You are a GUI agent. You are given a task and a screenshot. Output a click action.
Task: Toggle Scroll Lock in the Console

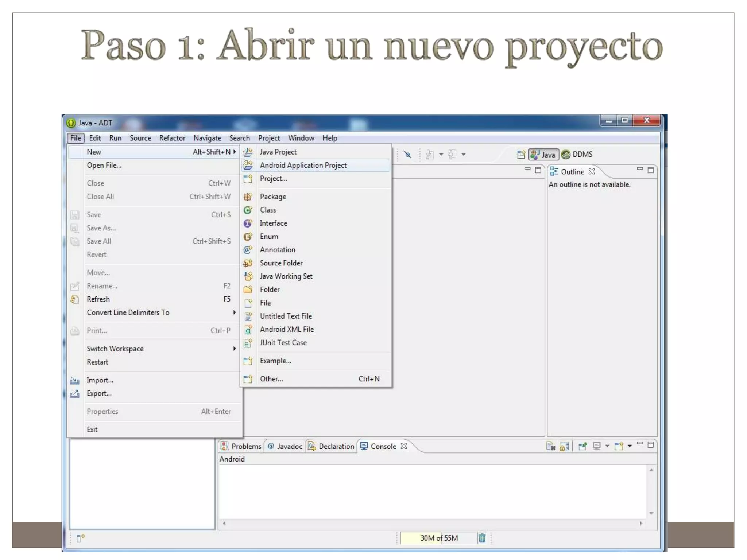[x=564, y=446]
